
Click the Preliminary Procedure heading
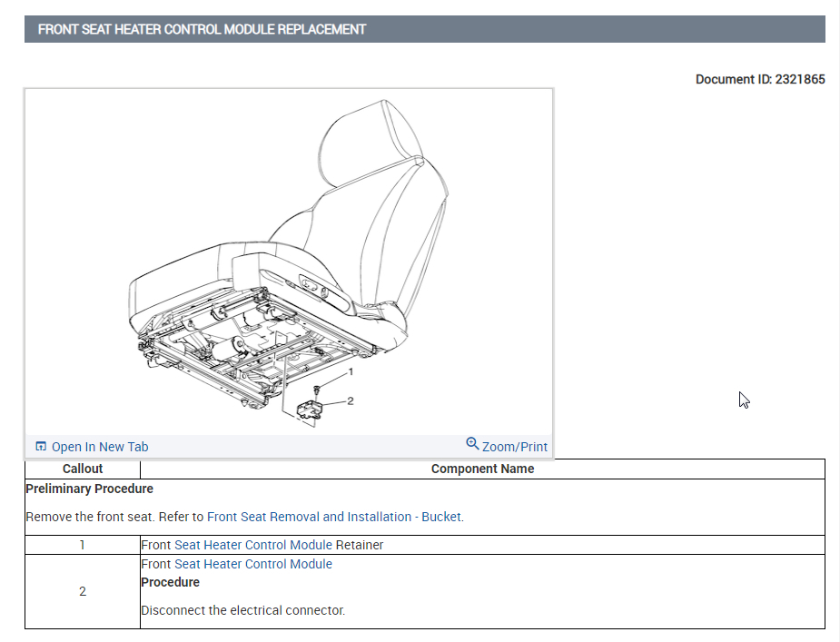[90, 489]
